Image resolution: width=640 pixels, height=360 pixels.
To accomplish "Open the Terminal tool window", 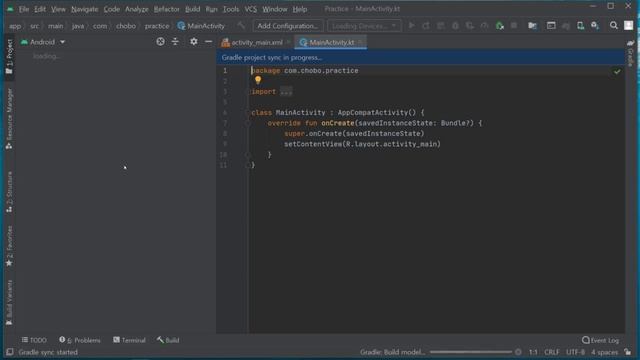I will [129, 340].
